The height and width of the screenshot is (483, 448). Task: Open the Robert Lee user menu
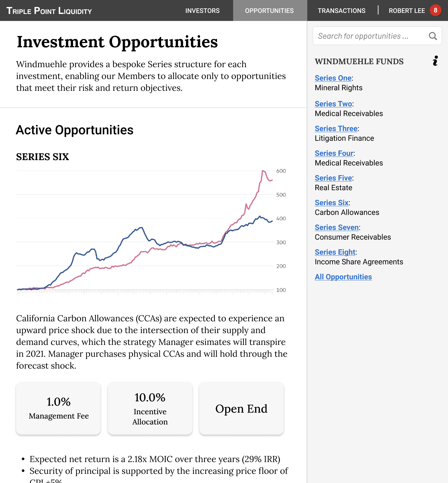[x=407, y=11]
